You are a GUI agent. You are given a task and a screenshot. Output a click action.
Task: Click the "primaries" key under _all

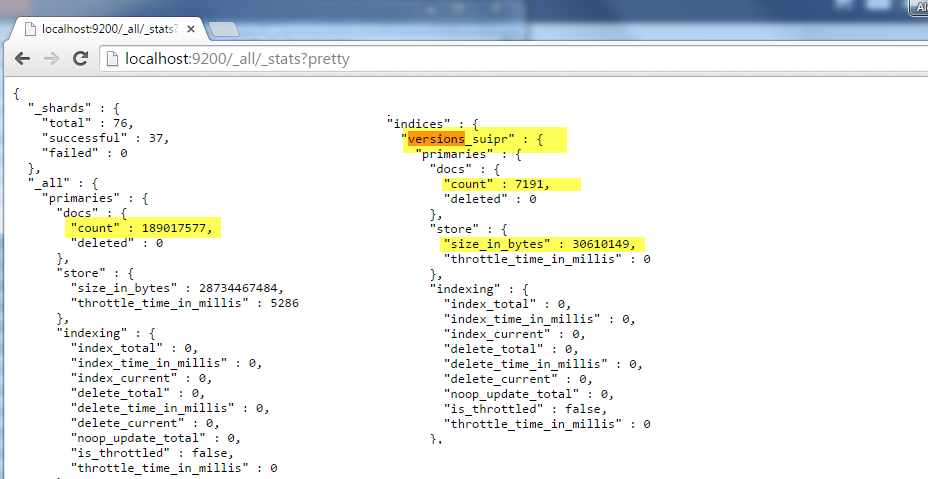(x=81, y=198)
